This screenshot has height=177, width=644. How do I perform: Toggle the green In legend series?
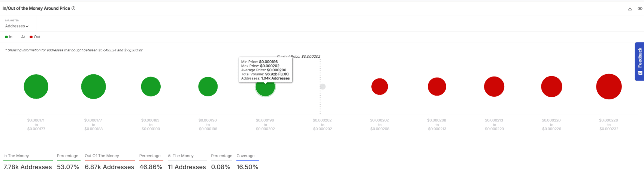coord(9,37)
